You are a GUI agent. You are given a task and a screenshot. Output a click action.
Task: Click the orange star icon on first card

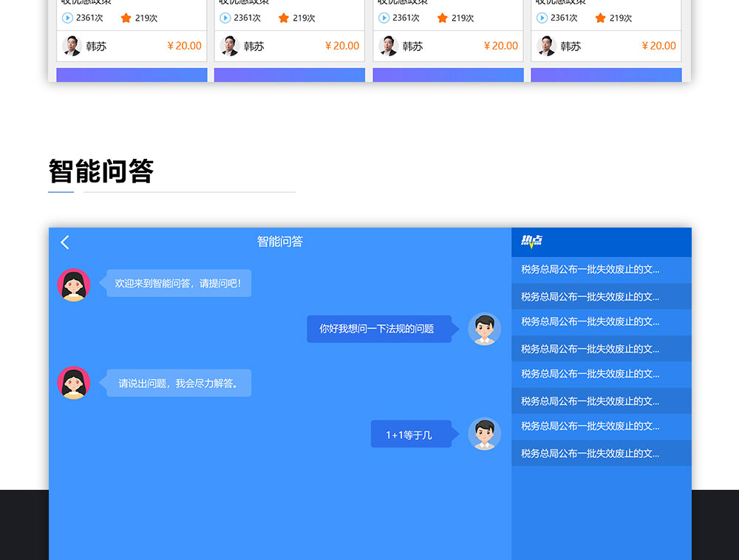click(126, 18)
